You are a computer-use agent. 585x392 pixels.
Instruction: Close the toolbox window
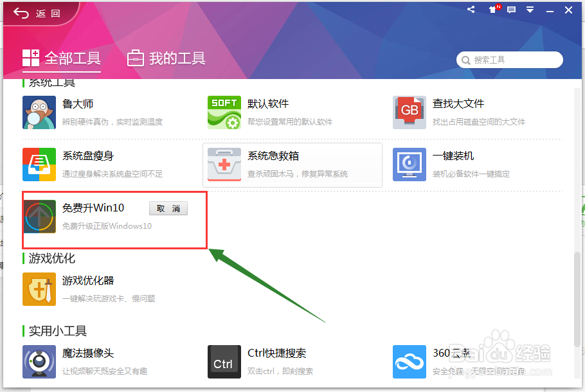[x=568, y=10]
